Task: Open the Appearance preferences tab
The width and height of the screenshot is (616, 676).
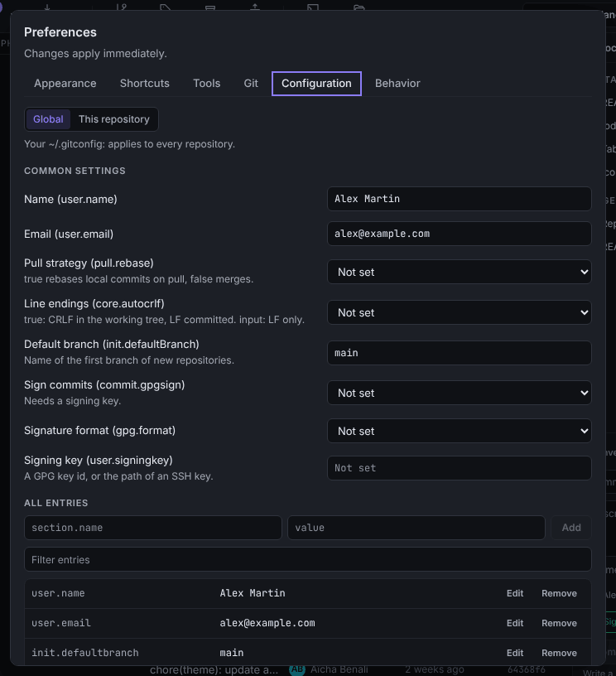Action: tap(65, 83)
